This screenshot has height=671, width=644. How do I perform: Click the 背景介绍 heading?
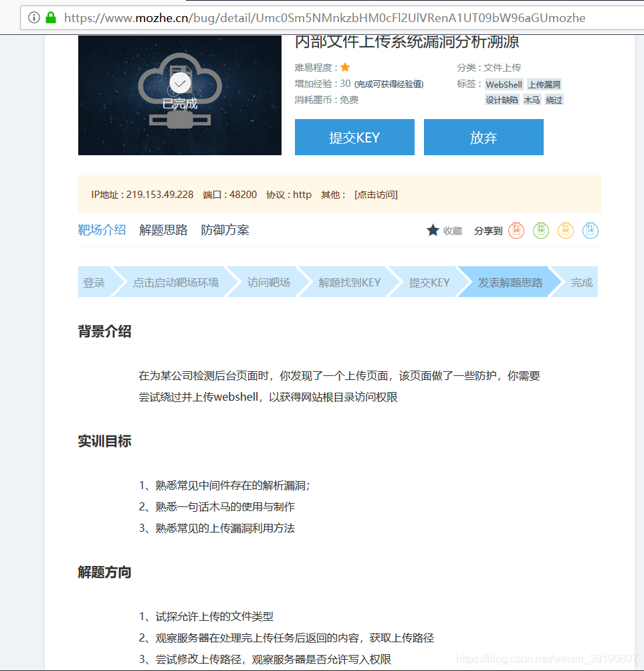click(x=104, y=331)
